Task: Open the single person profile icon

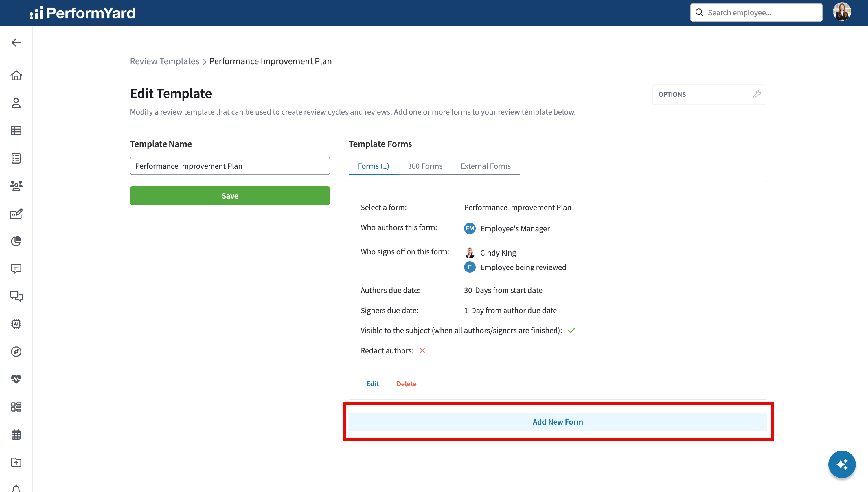Action: [16, 103]
